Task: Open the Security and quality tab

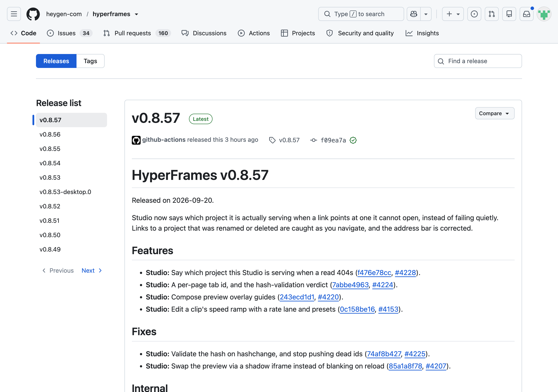Action: [360, 33]
